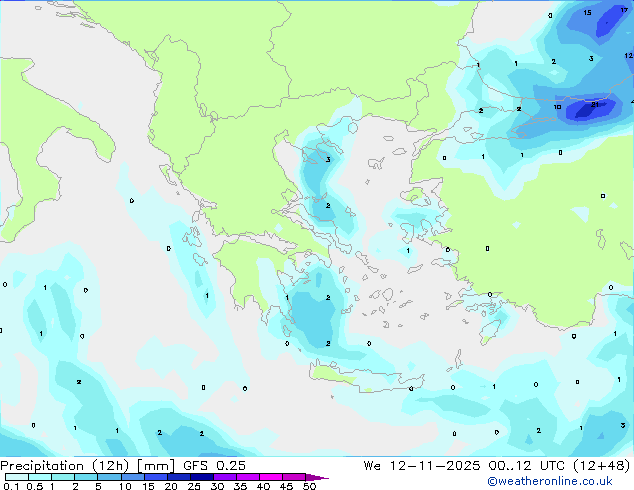Click the '25' legend scale label
Image resolution: width=634 pixels, height=490 pixels.
[x=194, y=486]
